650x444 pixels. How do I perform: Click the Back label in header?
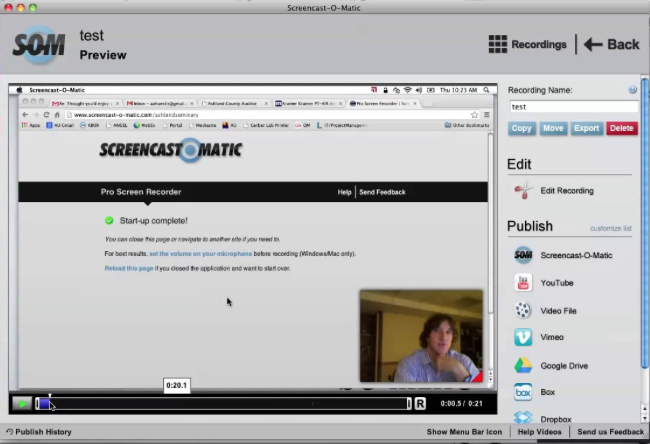[x=623, y=44]
